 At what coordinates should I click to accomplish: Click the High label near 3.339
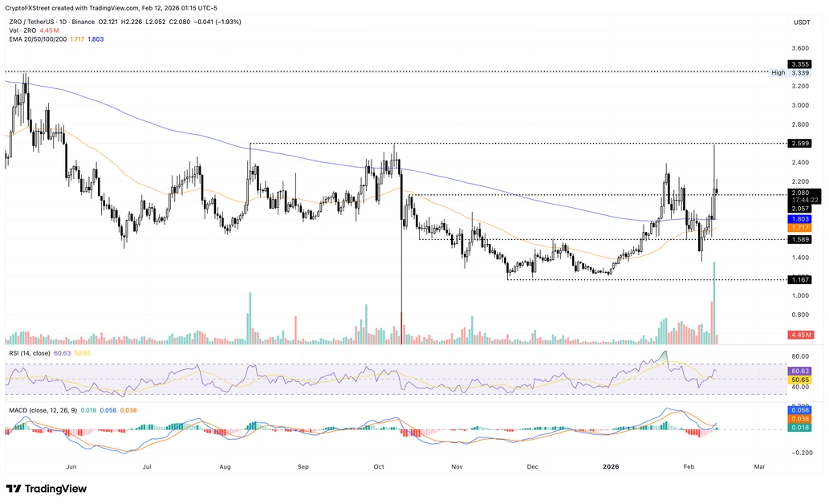pos(777,72)
